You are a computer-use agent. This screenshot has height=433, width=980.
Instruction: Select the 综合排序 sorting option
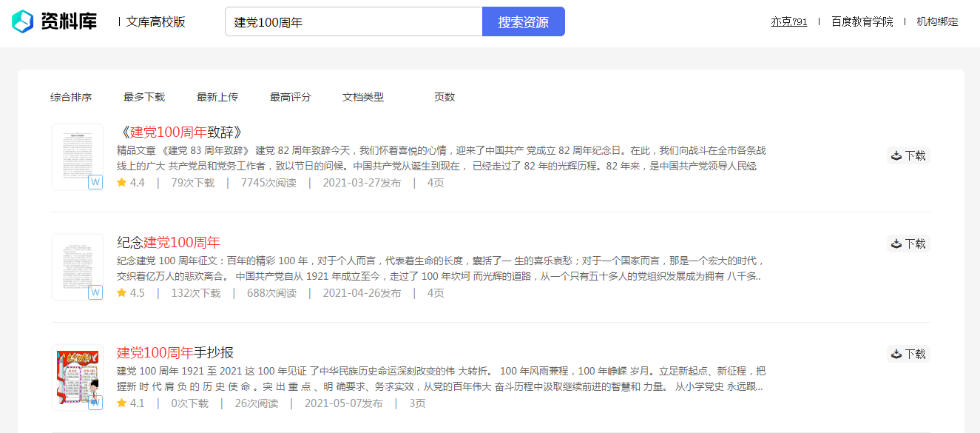click(x=71, y=97)
